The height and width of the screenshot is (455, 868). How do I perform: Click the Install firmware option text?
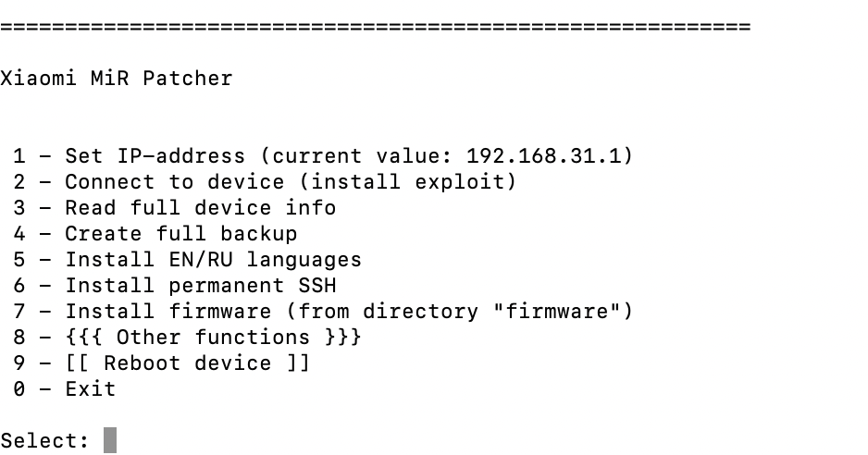tap(167, 312)
